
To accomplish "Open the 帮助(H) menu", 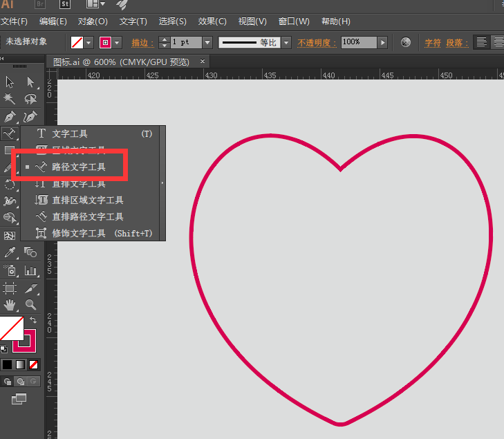I will 336,21.
